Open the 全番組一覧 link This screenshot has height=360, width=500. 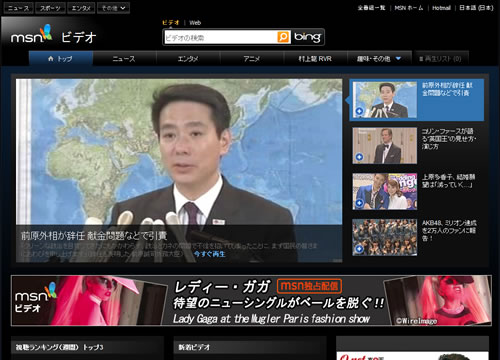coord(371,8)
